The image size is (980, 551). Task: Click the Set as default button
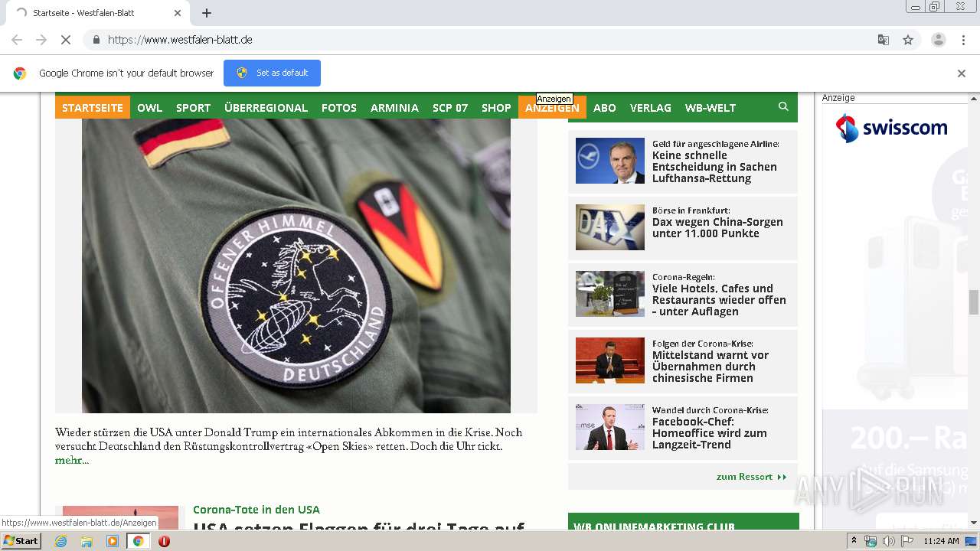pos(272,73)
